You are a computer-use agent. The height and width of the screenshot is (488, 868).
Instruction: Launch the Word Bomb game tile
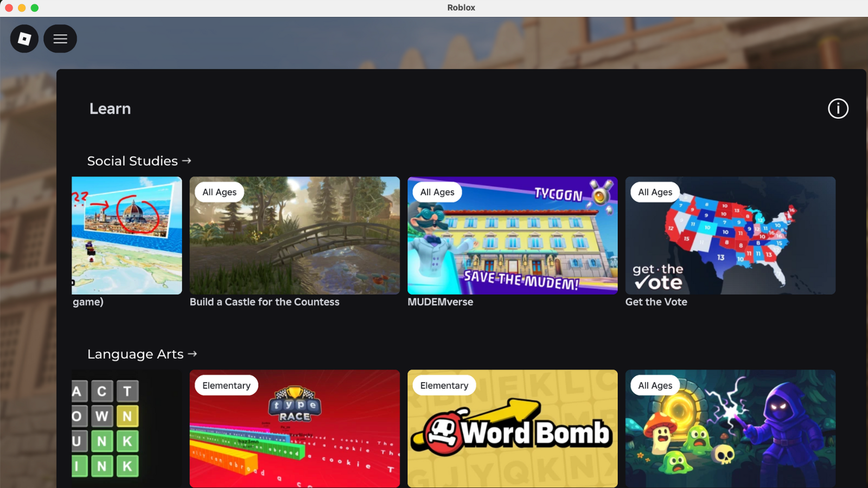[512, 428]
